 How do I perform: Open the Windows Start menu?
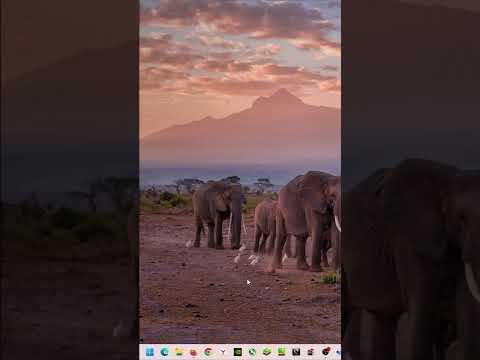coord(150,352)
